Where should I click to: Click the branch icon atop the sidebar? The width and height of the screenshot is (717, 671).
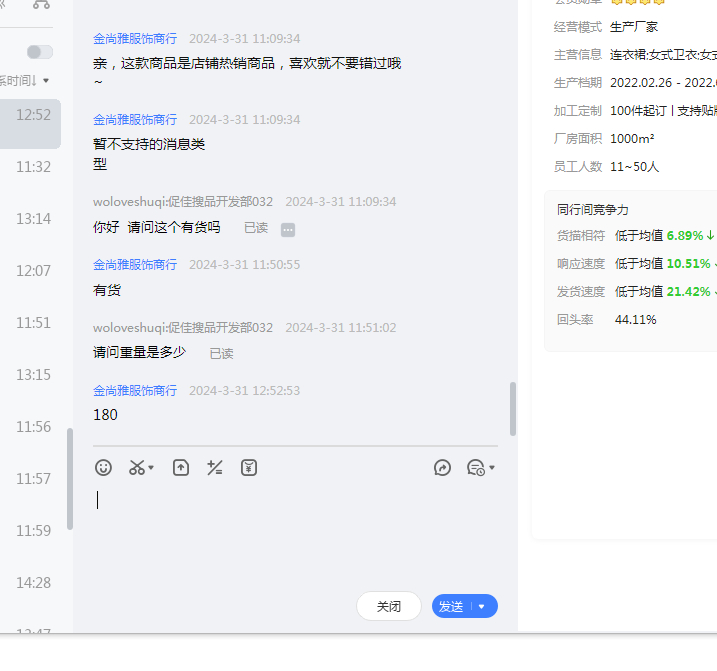tap(41, 4)
